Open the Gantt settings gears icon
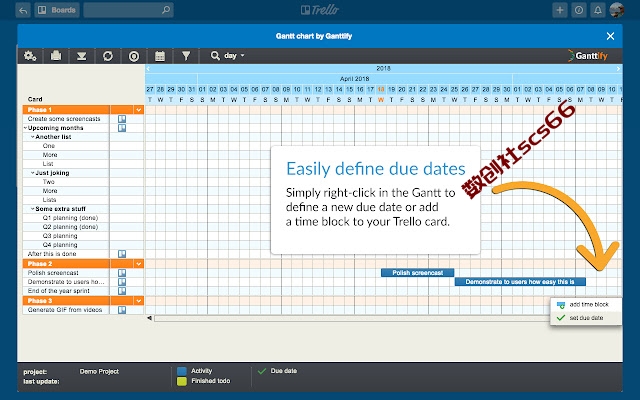Viewport: 640px width, 400px height. (30, 56)
